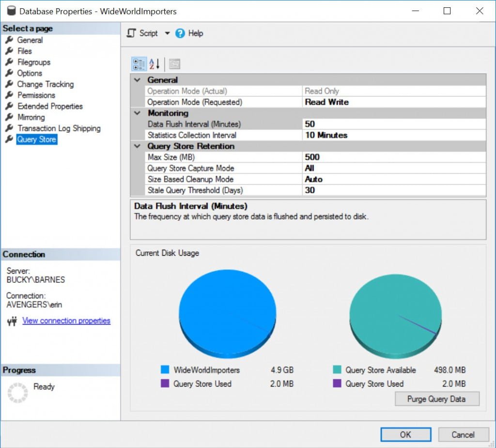Edit Max Size (MB) value 500
Screen dimensions: 496x448
[x=394, y=157]
